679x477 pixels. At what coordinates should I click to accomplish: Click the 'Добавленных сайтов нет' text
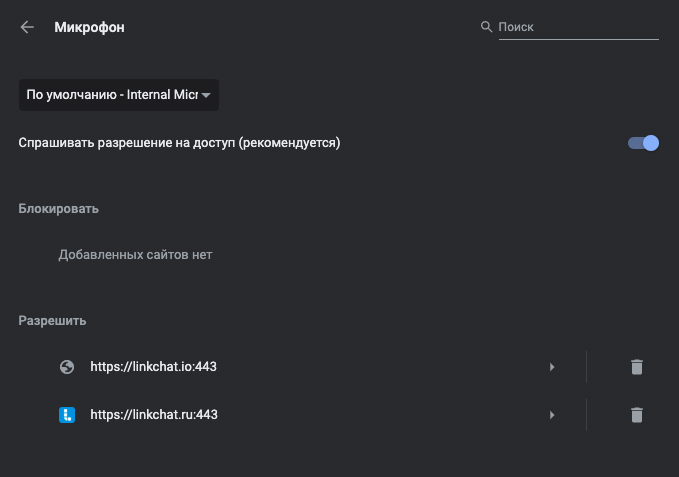pyautogui.click(x=135, y=255)
